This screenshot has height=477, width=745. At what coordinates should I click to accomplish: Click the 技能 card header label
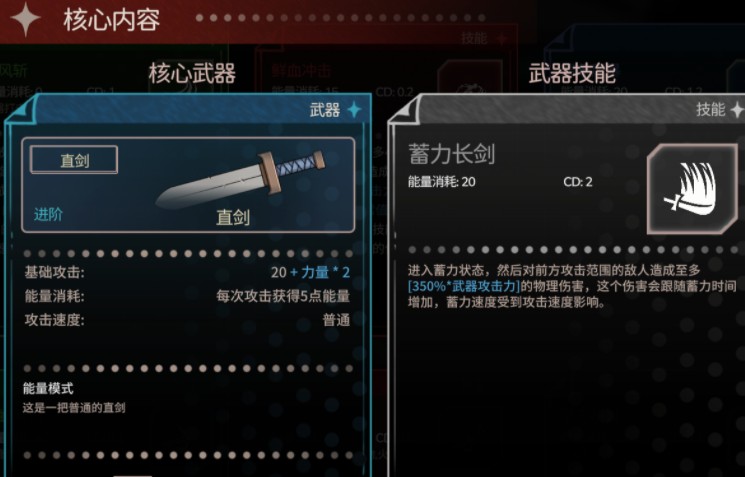click(711, 109)
